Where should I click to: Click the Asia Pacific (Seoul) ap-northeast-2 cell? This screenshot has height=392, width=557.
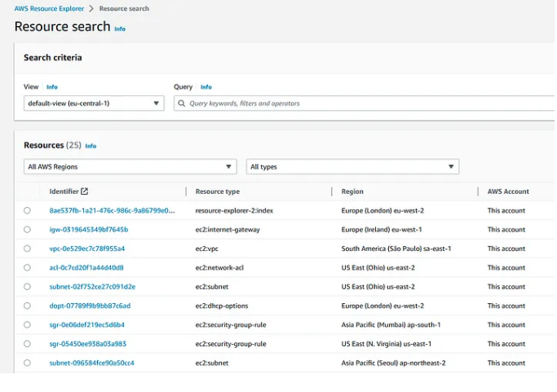(393, 363)
